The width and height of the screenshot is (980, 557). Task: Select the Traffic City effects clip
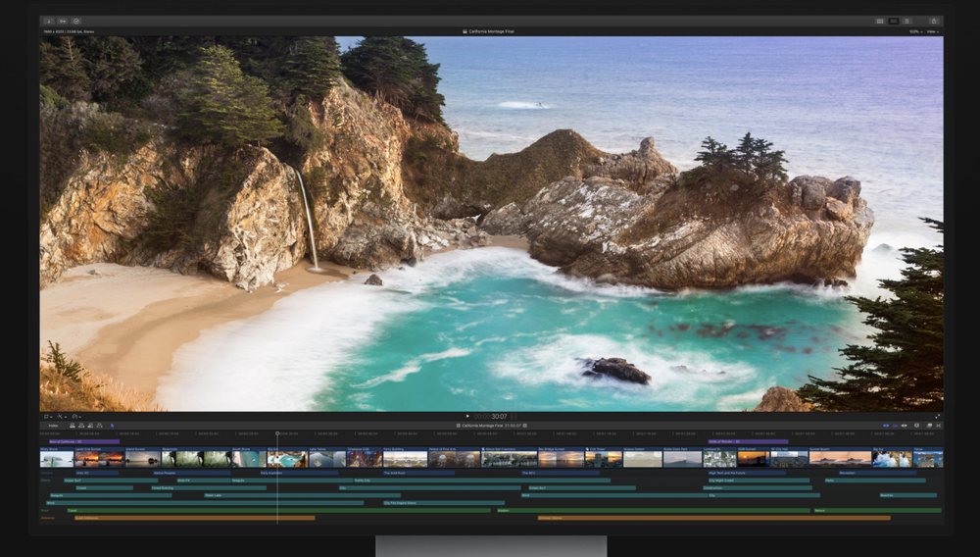[x=482, y=481]
